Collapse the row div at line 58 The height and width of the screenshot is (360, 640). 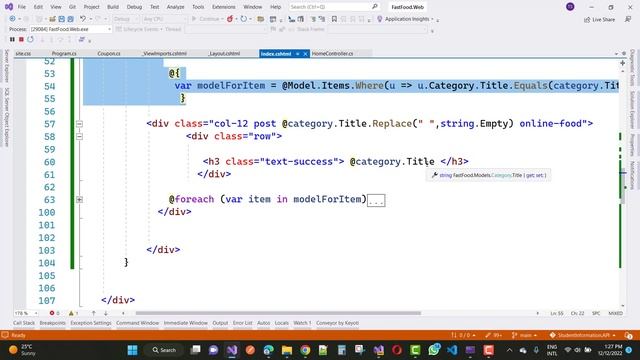coord(80,136)
